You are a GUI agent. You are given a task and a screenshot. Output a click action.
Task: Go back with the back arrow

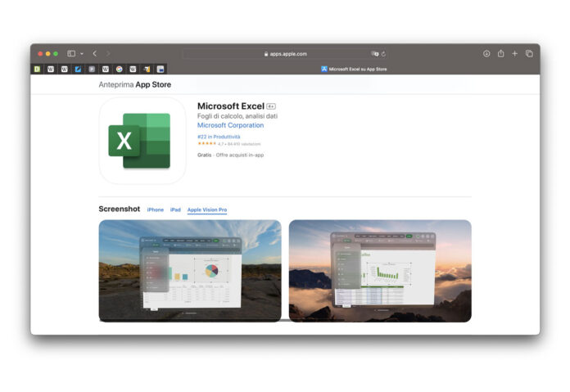[x=95, y=54]
